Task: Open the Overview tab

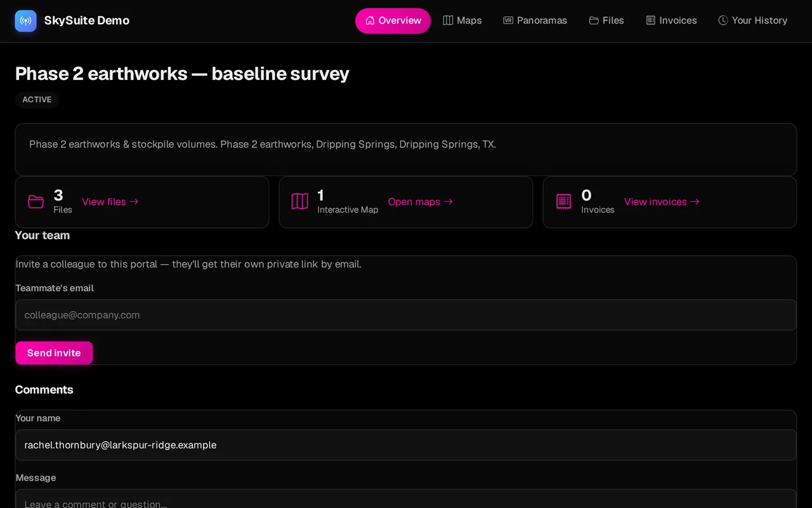Action: tap(393, 21)
